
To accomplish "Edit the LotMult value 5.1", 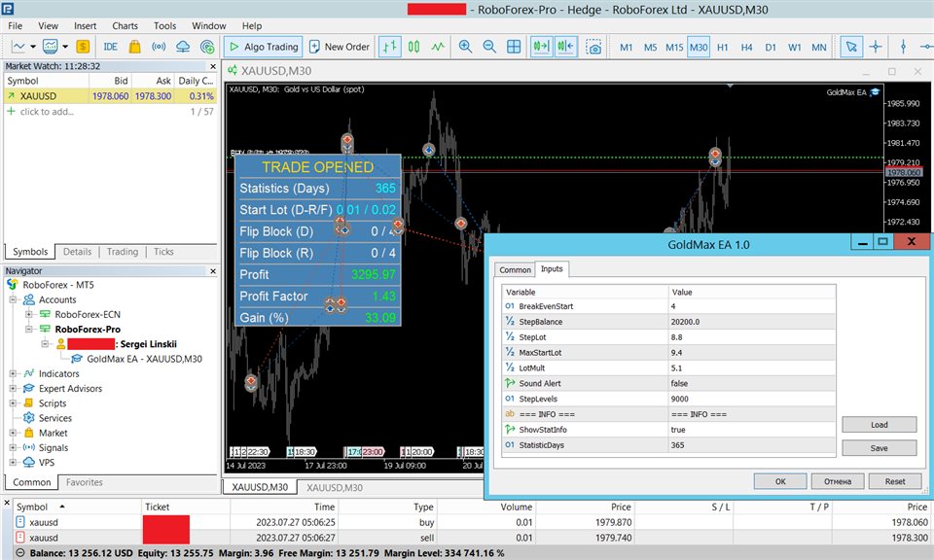I will [752, 368].
